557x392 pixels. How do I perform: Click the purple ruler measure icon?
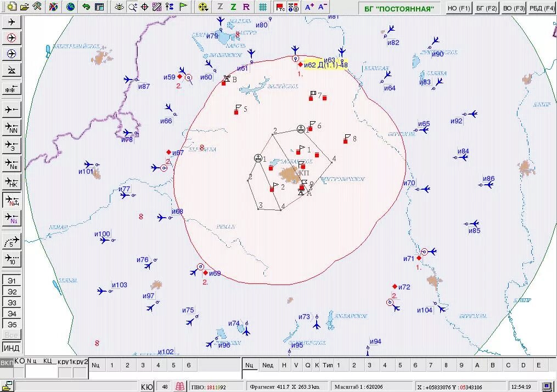click(x=156, y=7)
